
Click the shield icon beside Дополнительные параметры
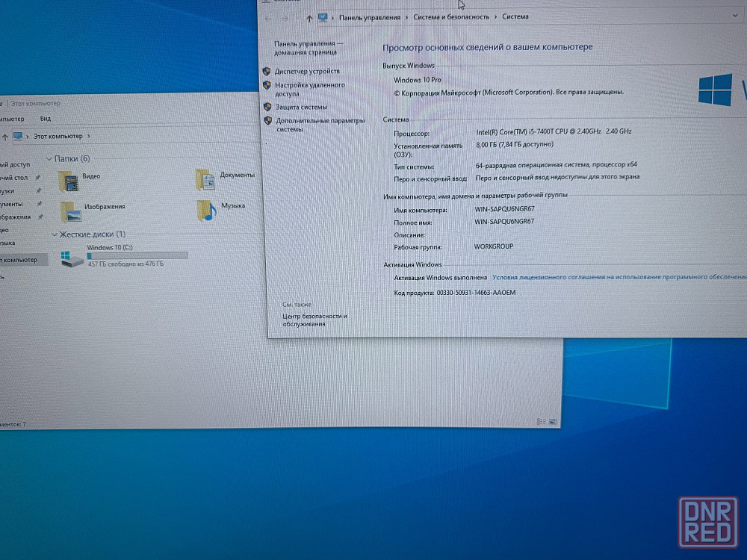(268, 121)
